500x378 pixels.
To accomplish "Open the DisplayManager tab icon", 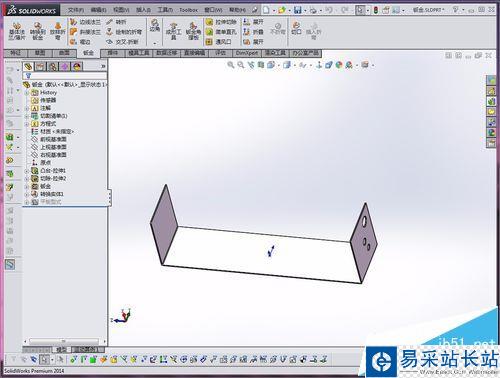I will [x=77, y=66].
